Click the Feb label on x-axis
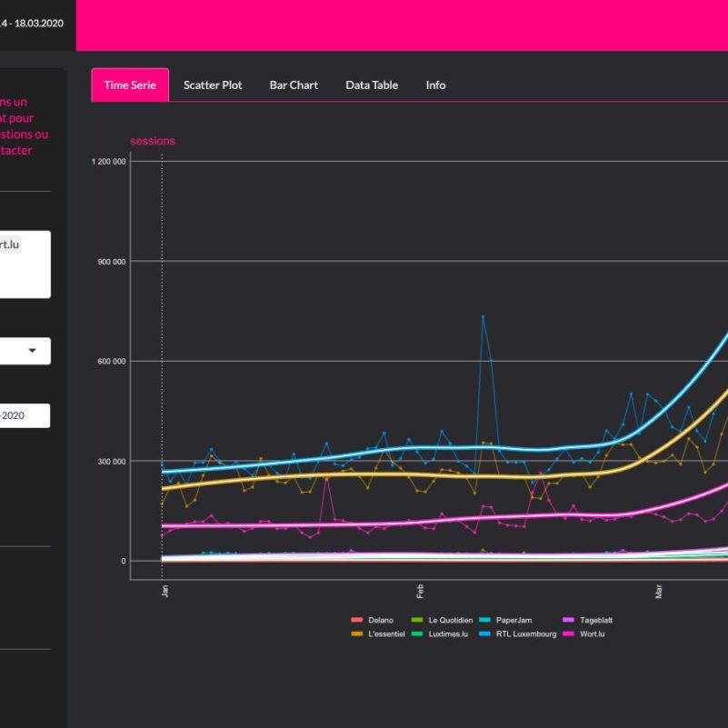Image resolution: width=728 pixels, height=728 pixels. (x=420, y=591)
